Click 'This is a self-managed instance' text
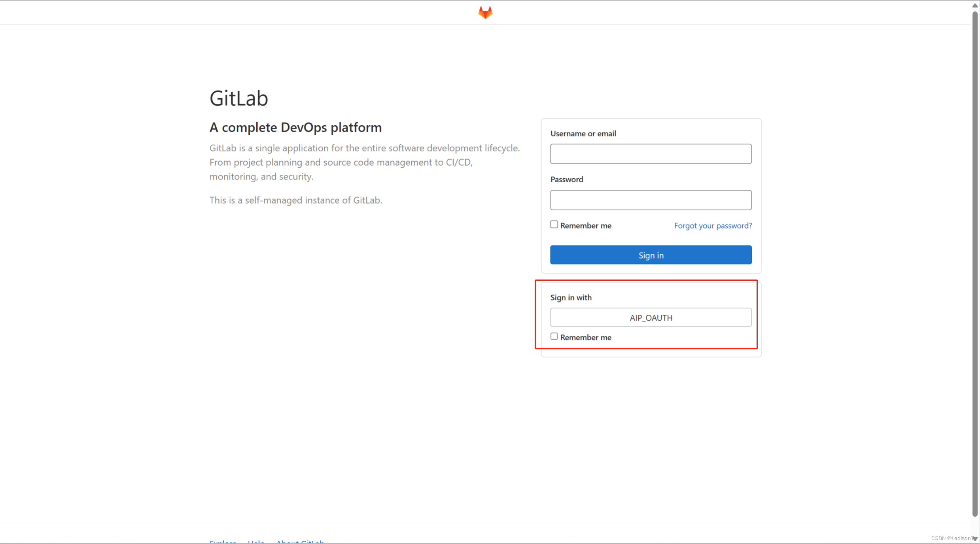This screenshot has height=544, width=980. click(x=295, y=200)
